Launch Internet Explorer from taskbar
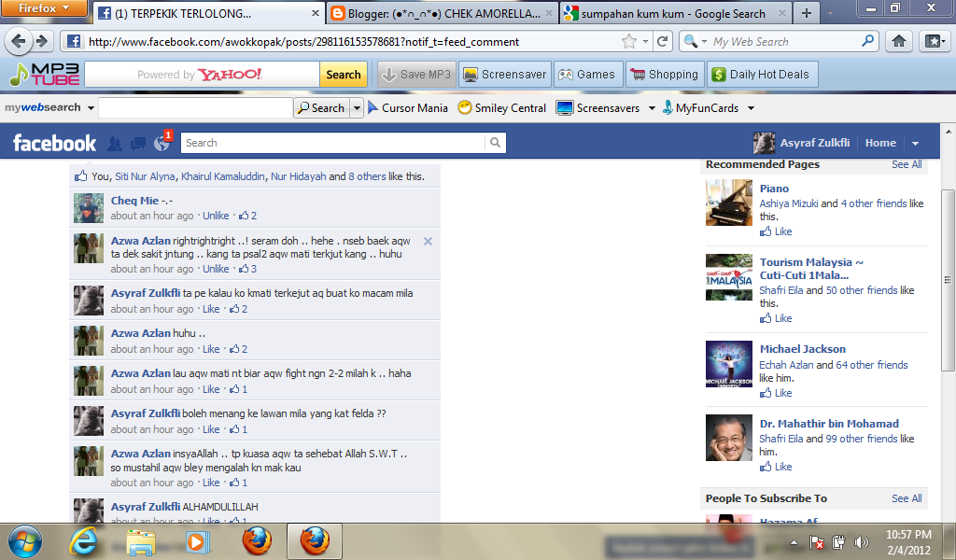 83,541
